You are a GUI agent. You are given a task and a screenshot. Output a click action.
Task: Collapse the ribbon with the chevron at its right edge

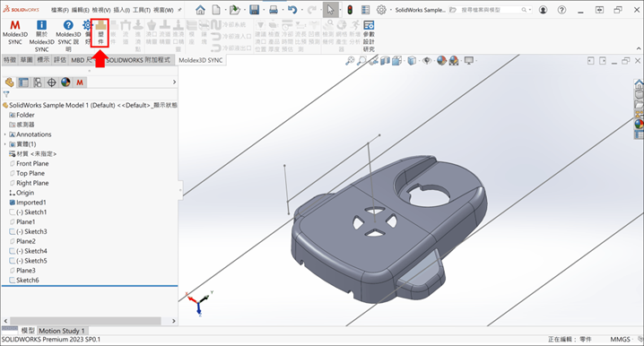(x=640, y=48)
